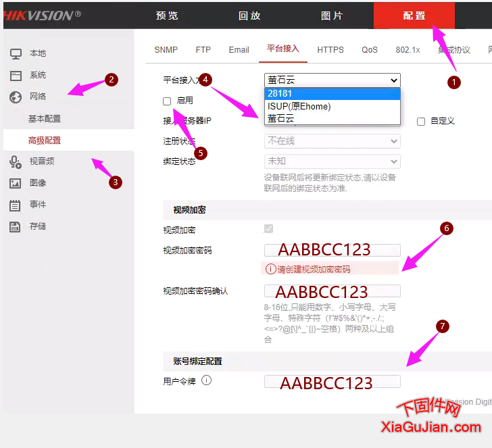
Task: Select 高级配置 under 网络
Action: (45, 141)
